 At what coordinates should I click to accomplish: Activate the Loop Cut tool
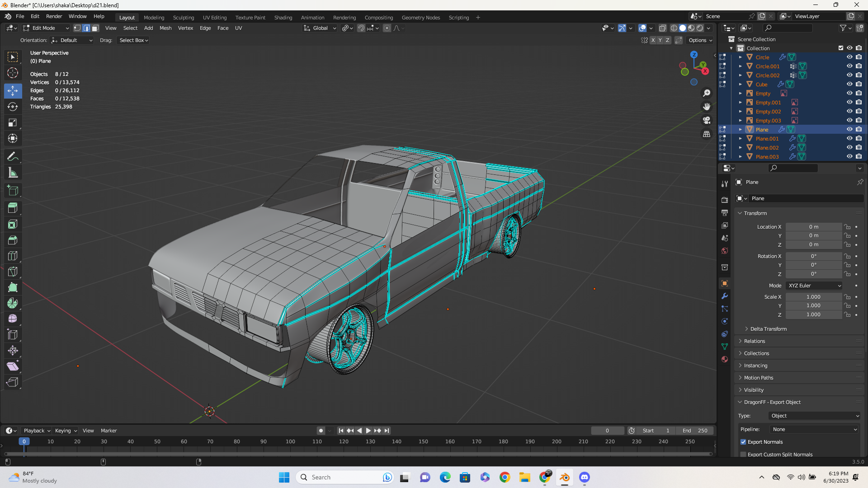coord(13,256)
